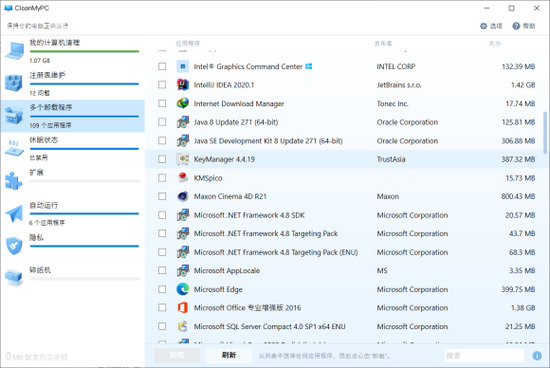Check the Microsoft Office 2016 checkbox

pyautogui.click(x=162, y=308)
